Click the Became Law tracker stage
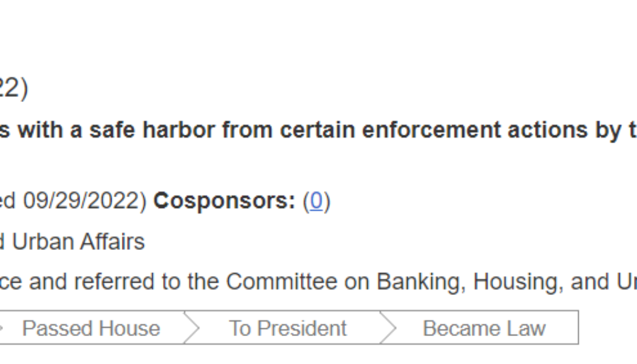 click(x=484, y=328)
